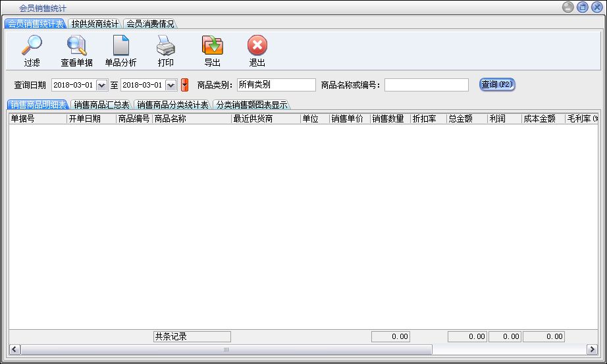This screenshot has height=364, width=607.
Task: Open the 销售商品汇总表 tab
Action: click(101, 105)
